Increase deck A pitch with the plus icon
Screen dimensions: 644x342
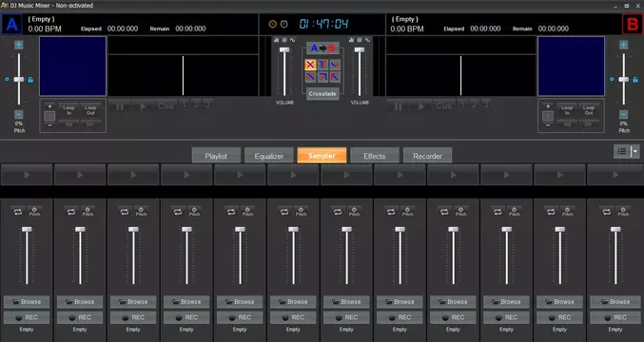click(19, 45)
